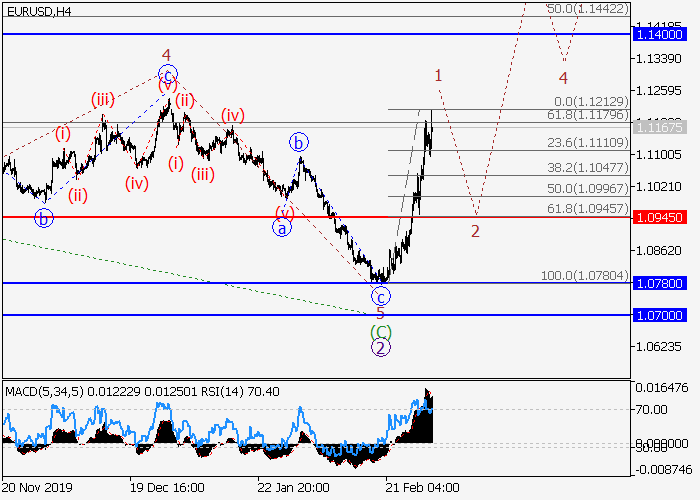Click the red wave 5 label at the low
The width and height of the screenshot is (700, 500).
[x=380, y=313]
